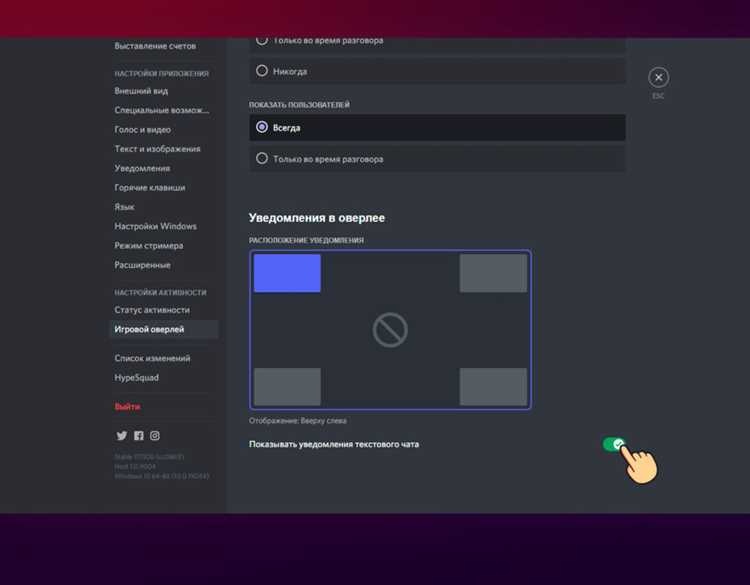Click the 'Уведомления в оверлее' heading
This screenshot has height=585, width=750.
point(317,218)
